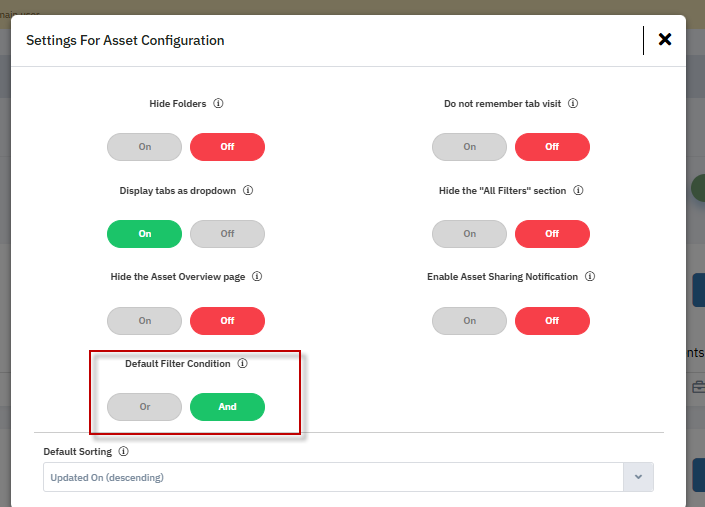Close the Asset Configuration settings dialog
The width and height of the screenshot is (705, 507).
point(665,40)
